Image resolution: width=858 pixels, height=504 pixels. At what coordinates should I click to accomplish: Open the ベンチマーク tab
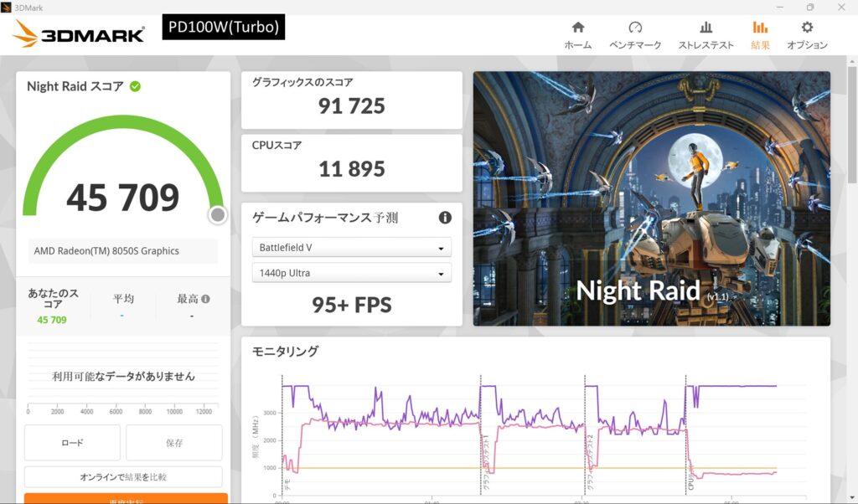coord(635,35)
